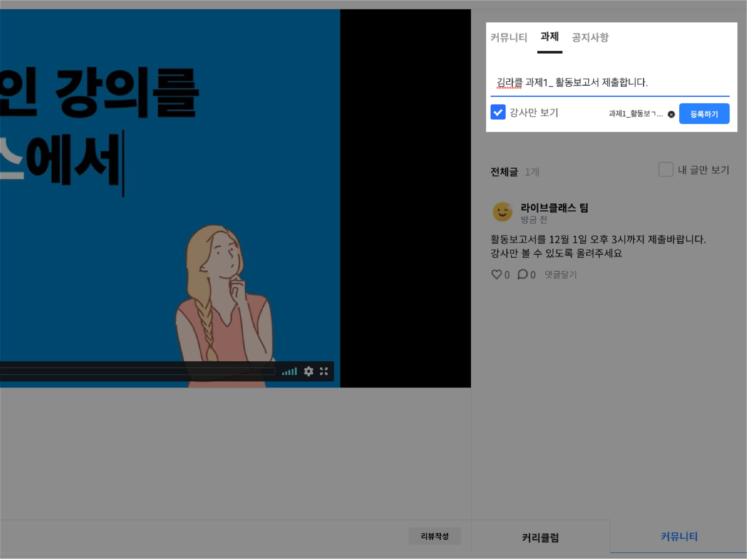Open the 커리큘럼 bottom tab
Viewport: 747px width, 560px height.
(540, 537)
